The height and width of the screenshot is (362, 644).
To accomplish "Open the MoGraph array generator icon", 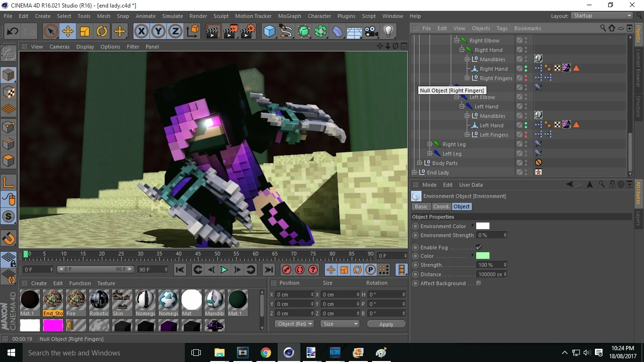I will pyautogui.click(x=321, y=32).
